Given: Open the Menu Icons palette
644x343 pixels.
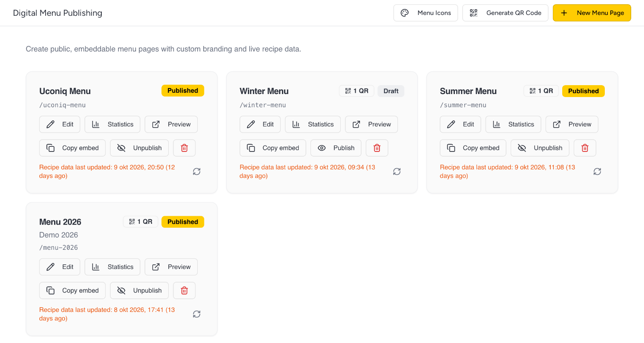Looking at the screenshot, I should coord(425,13).
